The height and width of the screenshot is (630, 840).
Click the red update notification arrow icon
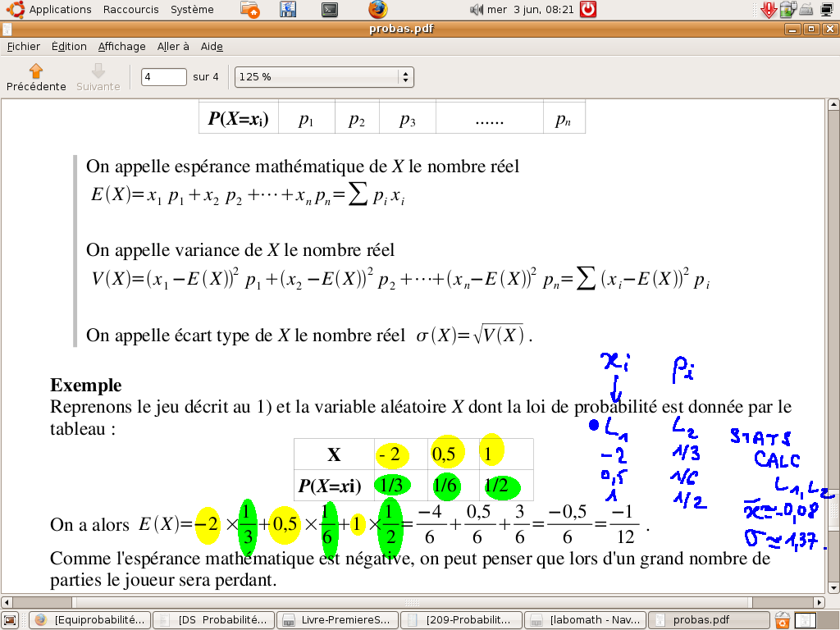(769, 10)
